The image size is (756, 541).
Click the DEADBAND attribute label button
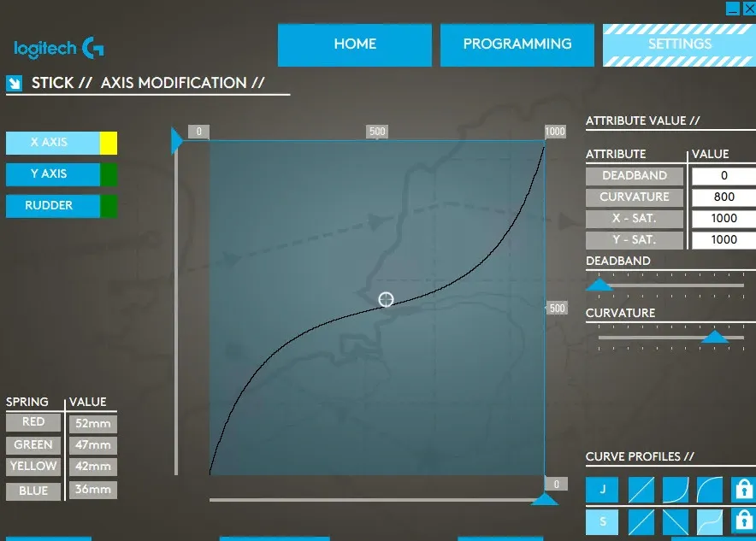pos(635,176)
